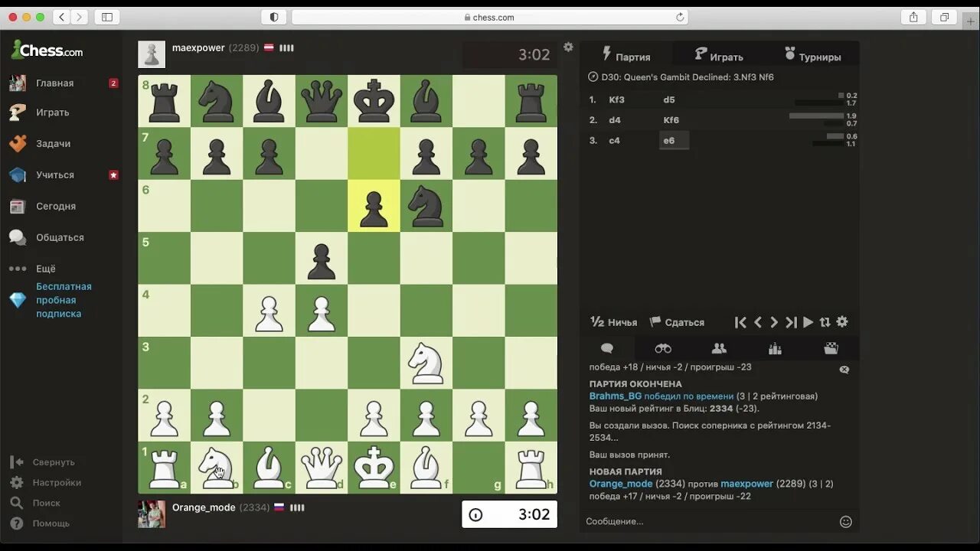The width and height of the screenshot is (980, 551).
Task: Open the emoji picker
Action: tap(846, 522)
